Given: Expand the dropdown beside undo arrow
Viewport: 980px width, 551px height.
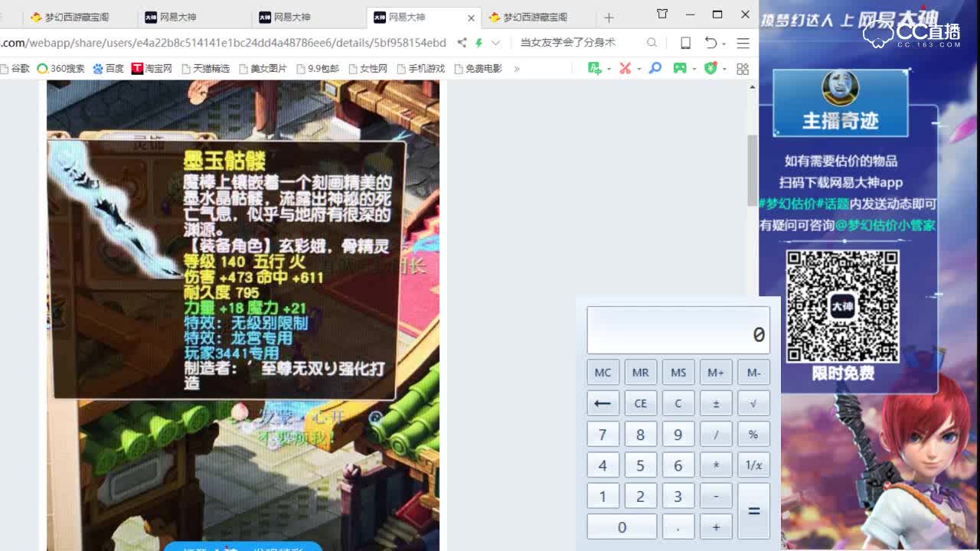Looking at the screenshot, I should [x=724, y=44].
